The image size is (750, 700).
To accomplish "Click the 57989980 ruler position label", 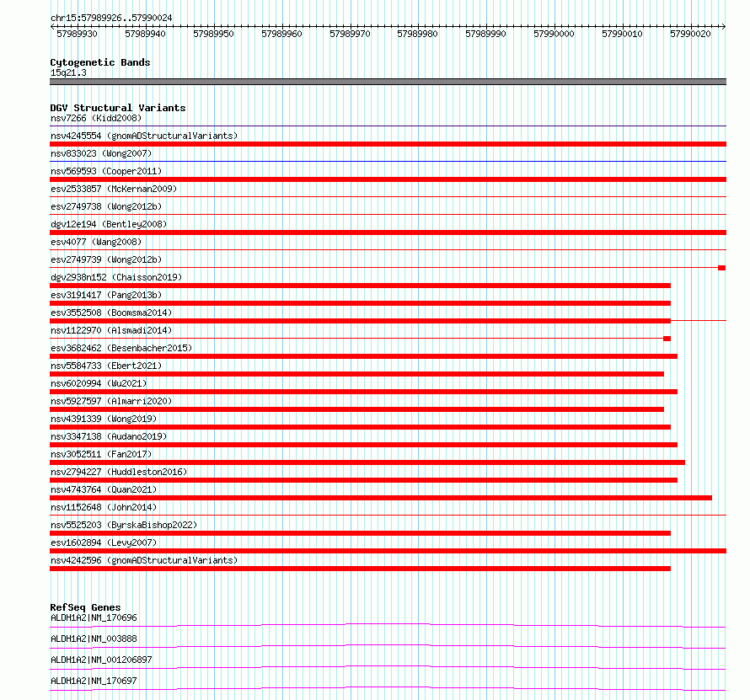I will (418, 34).
